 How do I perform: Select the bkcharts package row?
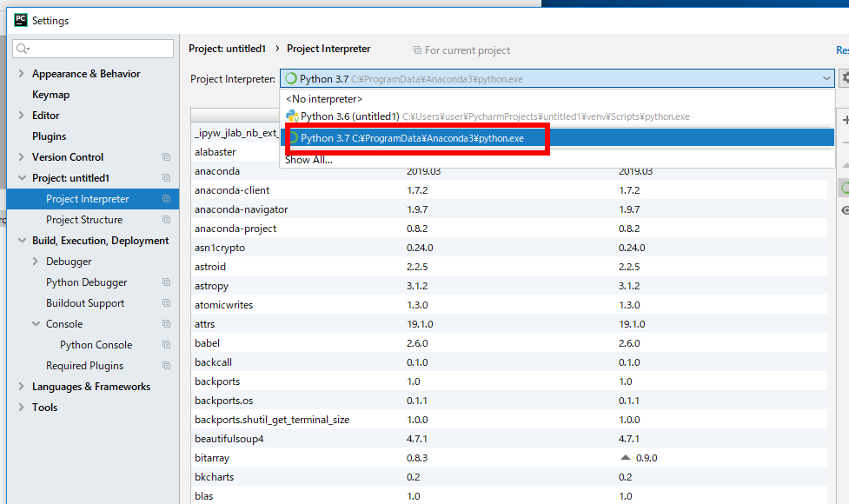(509, 477)
